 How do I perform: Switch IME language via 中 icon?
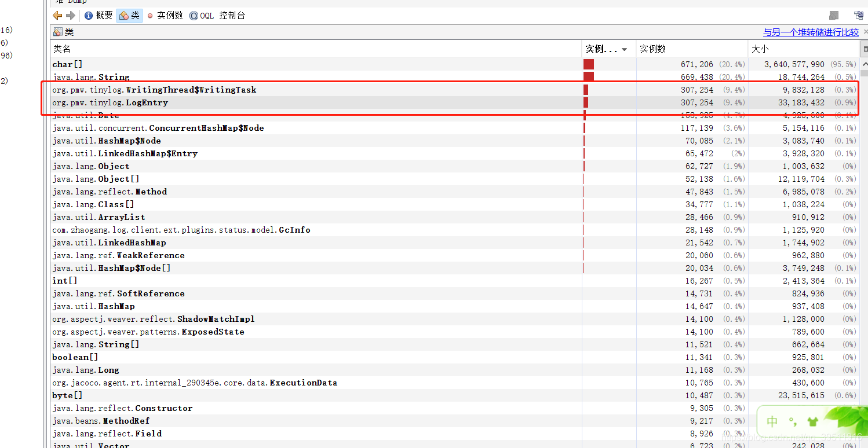tap(772, 421)
